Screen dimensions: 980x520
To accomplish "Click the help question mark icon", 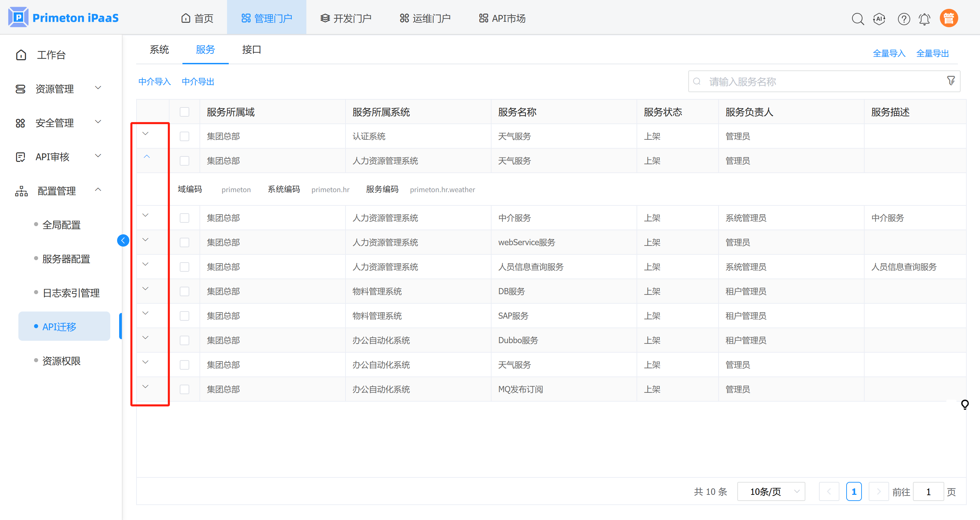I will (903, 19).
